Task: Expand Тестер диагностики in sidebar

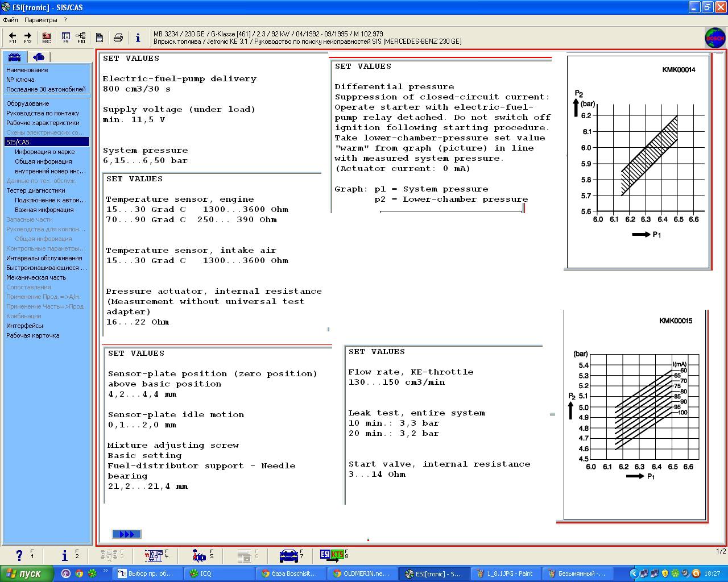Action: click(35, 190)
